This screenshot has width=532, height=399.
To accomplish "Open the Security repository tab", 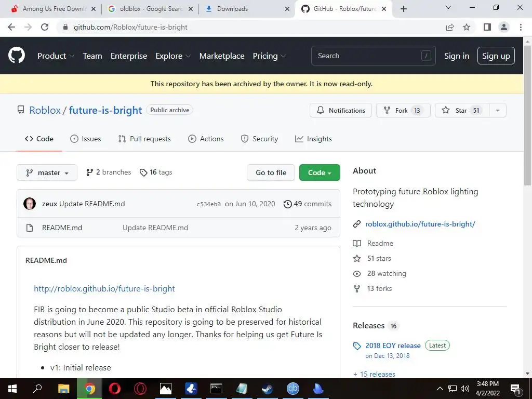I will (259, 139).
